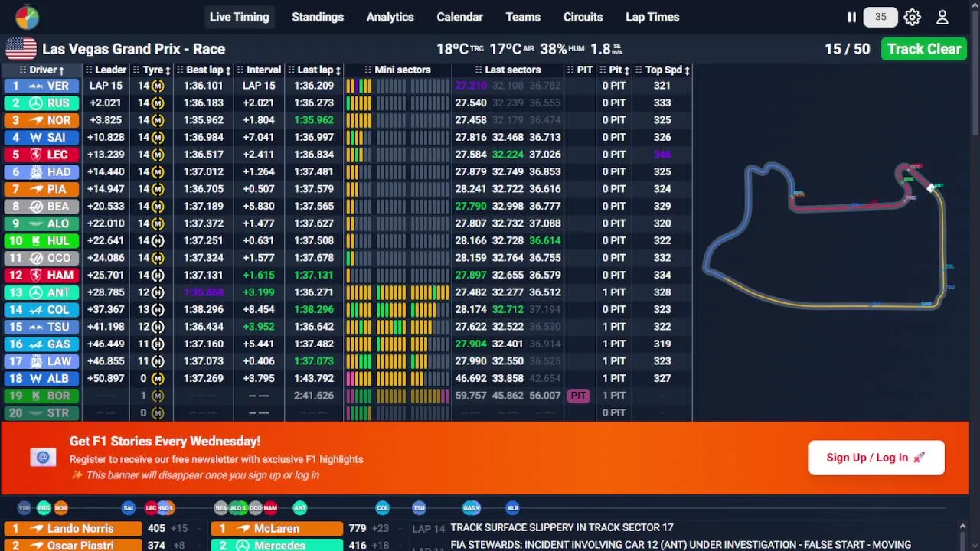Click the SAI marker on gap timeline
Viewport: 980px width, 551px height.
pos(128,507)
